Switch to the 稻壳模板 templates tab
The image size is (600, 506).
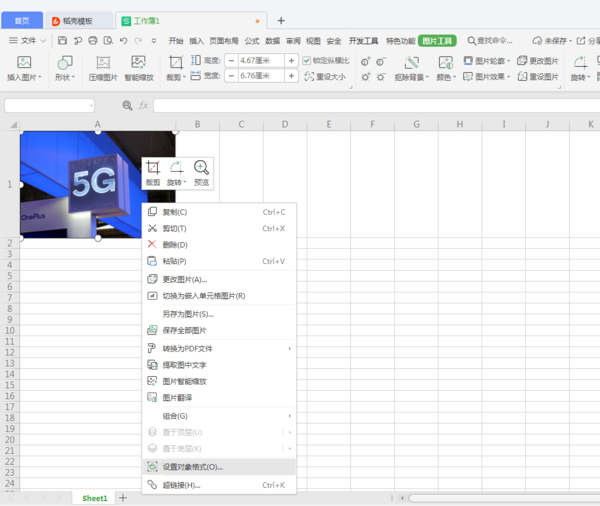pos(78,21)
